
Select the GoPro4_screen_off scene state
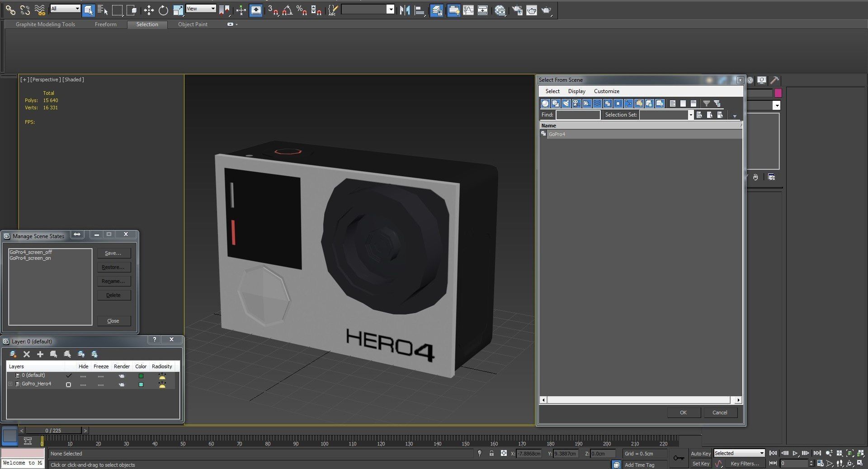tap(31, 252)
